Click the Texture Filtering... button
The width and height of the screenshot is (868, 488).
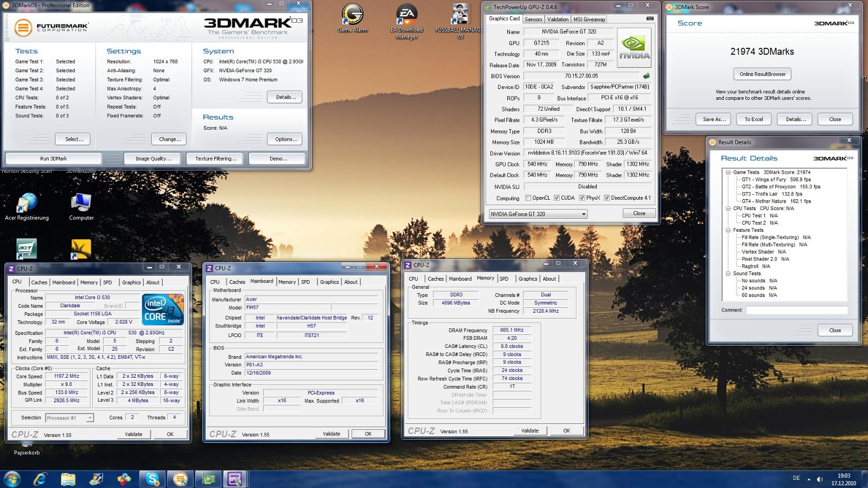click(216, 159)
